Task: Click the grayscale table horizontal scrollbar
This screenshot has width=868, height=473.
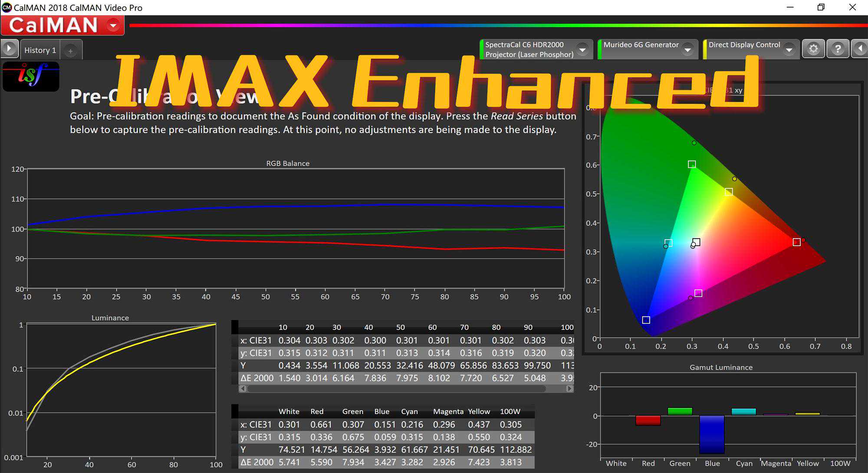Action: point(396,389)
